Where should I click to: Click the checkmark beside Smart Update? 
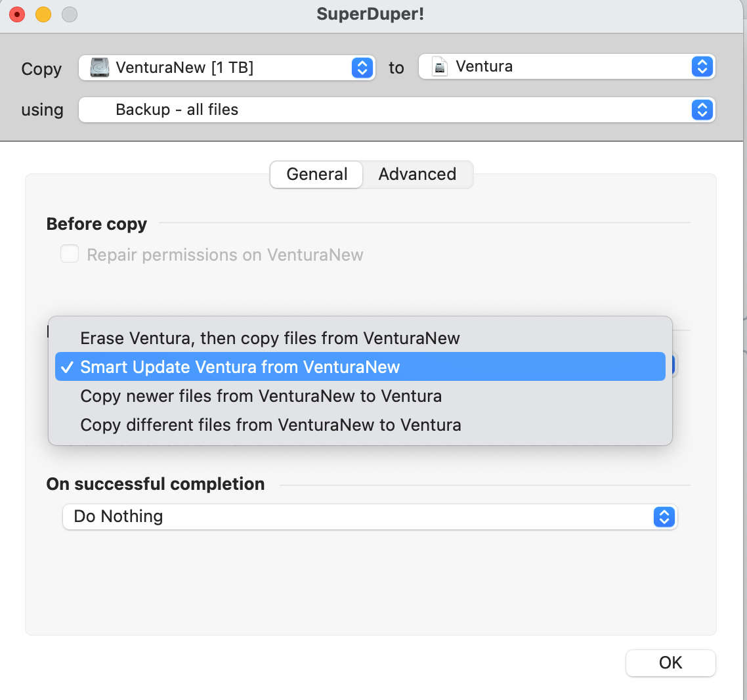pyautogui.click(x=66, y=367)
